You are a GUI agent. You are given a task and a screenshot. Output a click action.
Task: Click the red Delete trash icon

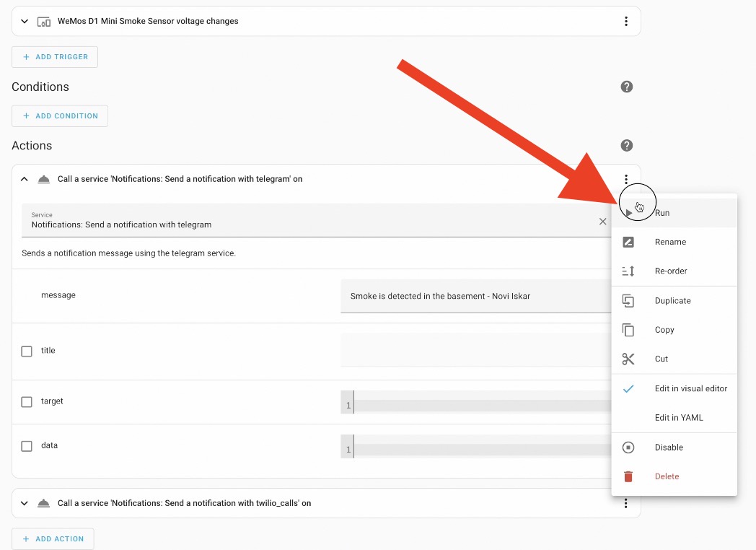[x=628, y=476]
